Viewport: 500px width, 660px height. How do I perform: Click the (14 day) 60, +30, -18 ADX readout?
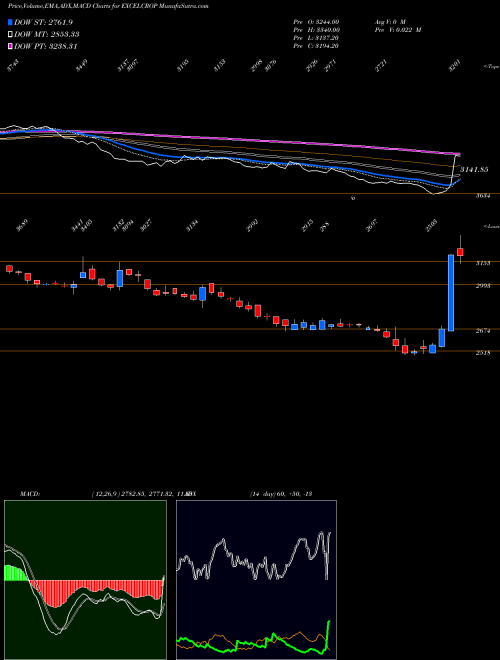[x=280, y=493]
